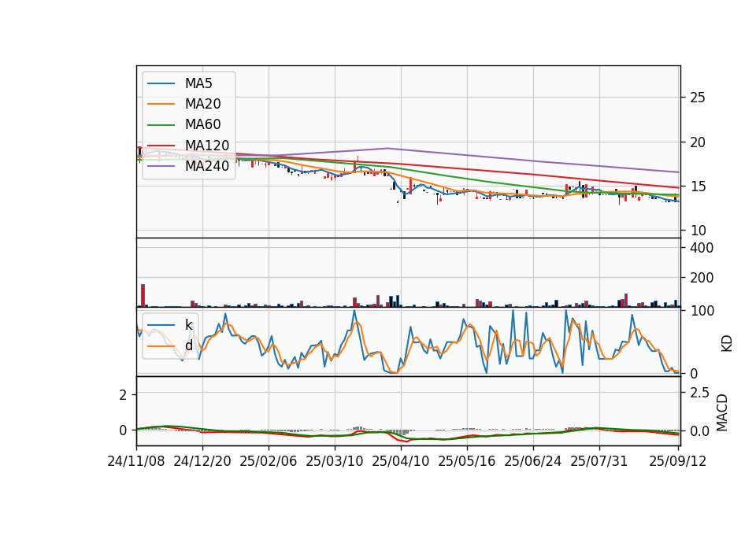Click the k legend label in KD panel
The width and height of the screenshot is (756, 543).
188,325
